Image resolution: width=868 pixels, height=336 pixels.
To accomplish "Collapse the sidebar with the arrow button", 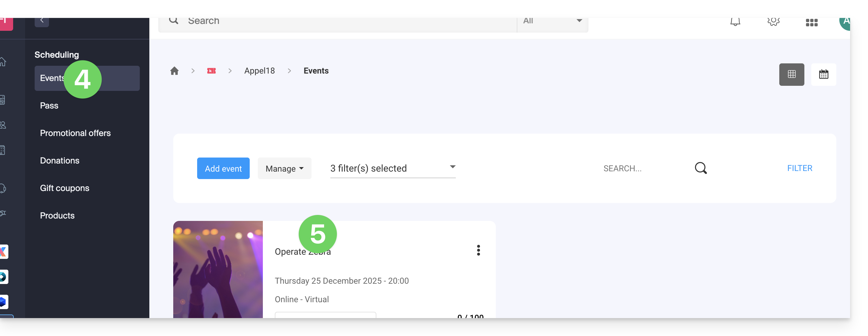I will coord(42,21).
